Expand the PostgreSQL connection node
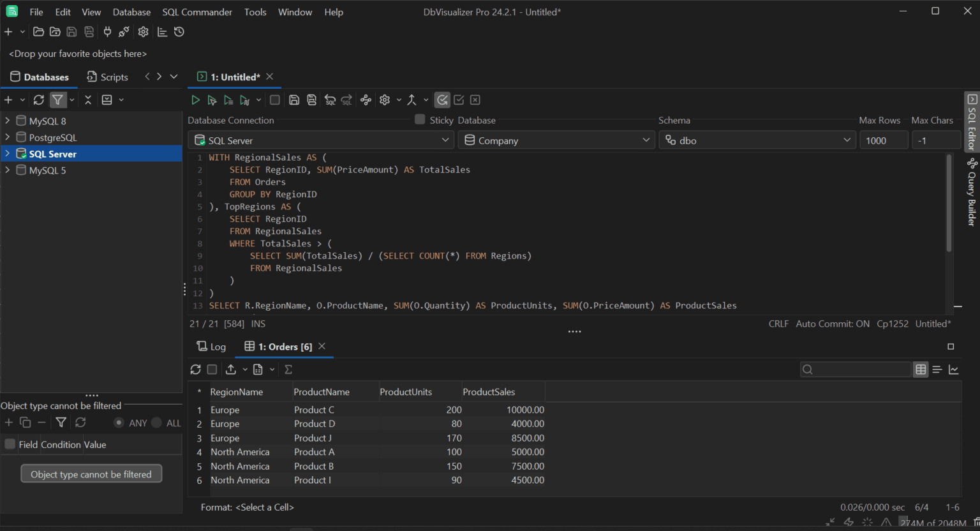The height and width of the screenshot is (531, 980). (x=7, y=137)
